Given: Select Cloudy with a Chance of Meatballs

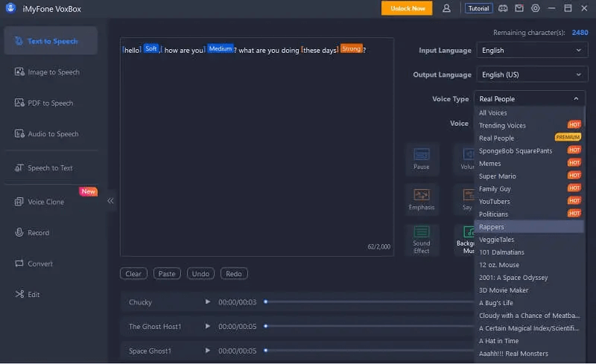Looking at the screenshot, I should (x=529, y=316).
